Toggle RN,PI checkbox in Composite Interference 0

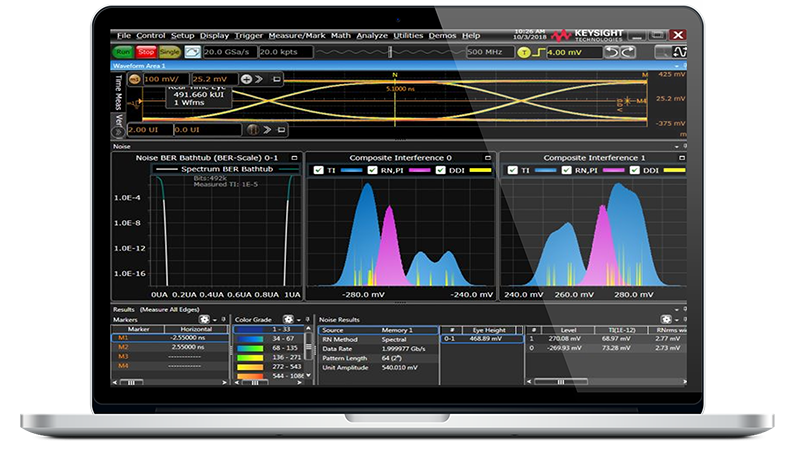click(372, 170)
